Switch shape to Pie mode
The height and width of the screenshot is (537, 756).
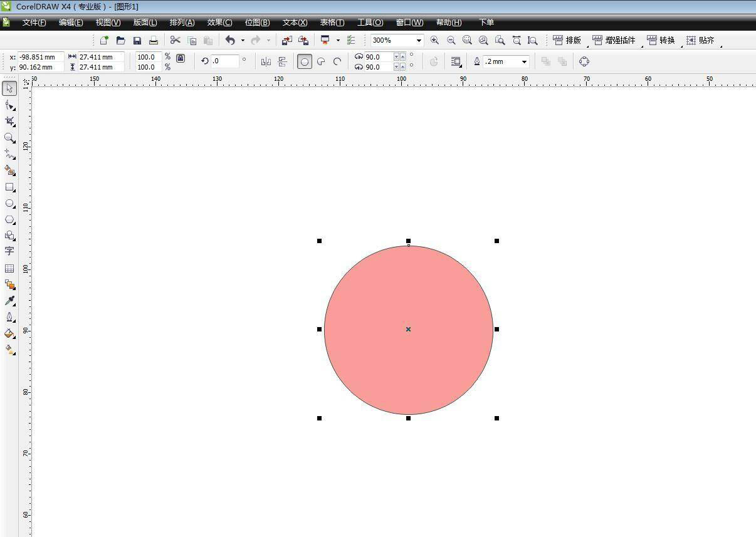321,61
